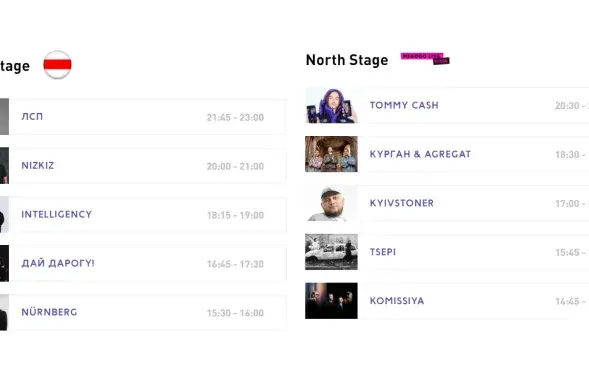Open the KYIVSTONER name link
Viewport: 589px width, 380px height.
point(402,203)
